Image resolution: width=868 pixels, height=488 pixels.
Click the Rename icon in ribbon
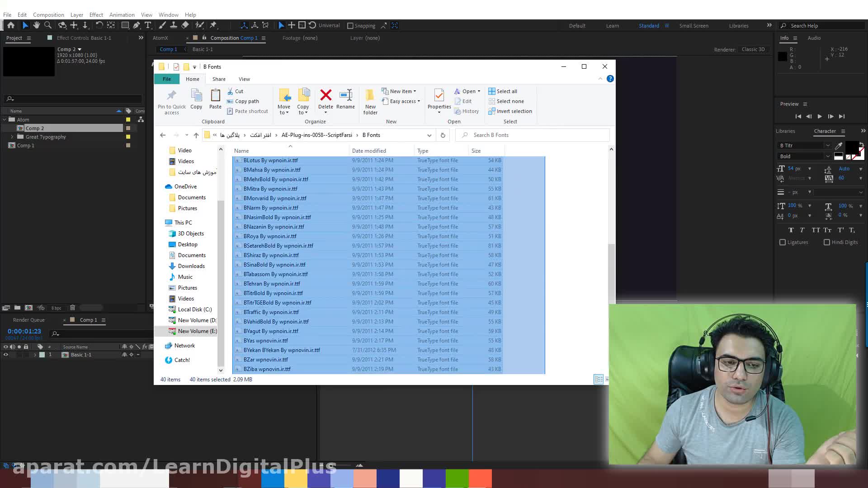(345, 99)
